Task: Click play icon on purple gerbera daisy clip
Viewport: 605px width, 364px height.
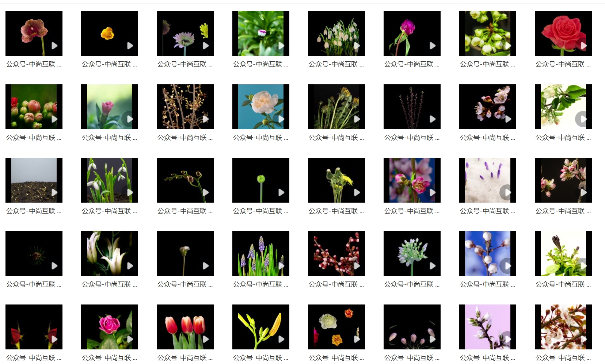Action: 206,46
